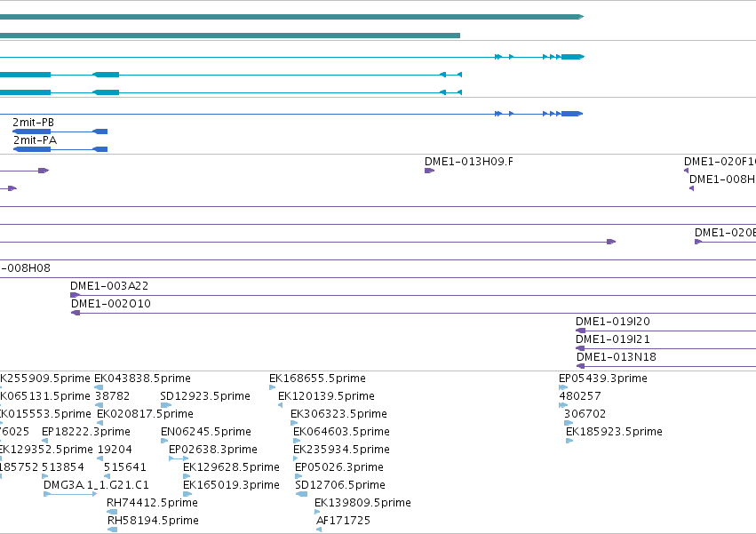Click the DME1-019I21 clone label

click(x=613, y=339)
